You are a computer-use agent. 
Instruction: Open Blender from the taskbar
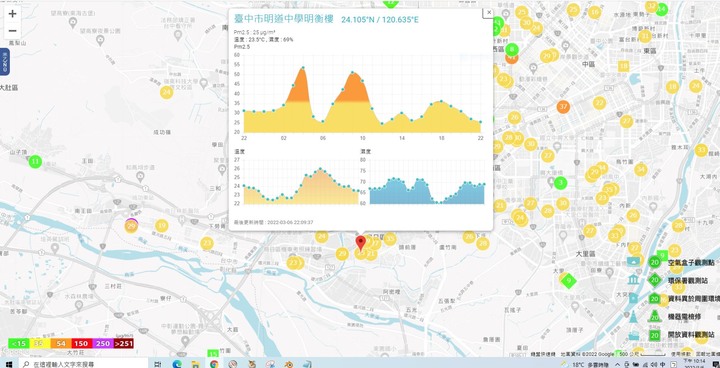pyautogui.click(x=289, y=364)
